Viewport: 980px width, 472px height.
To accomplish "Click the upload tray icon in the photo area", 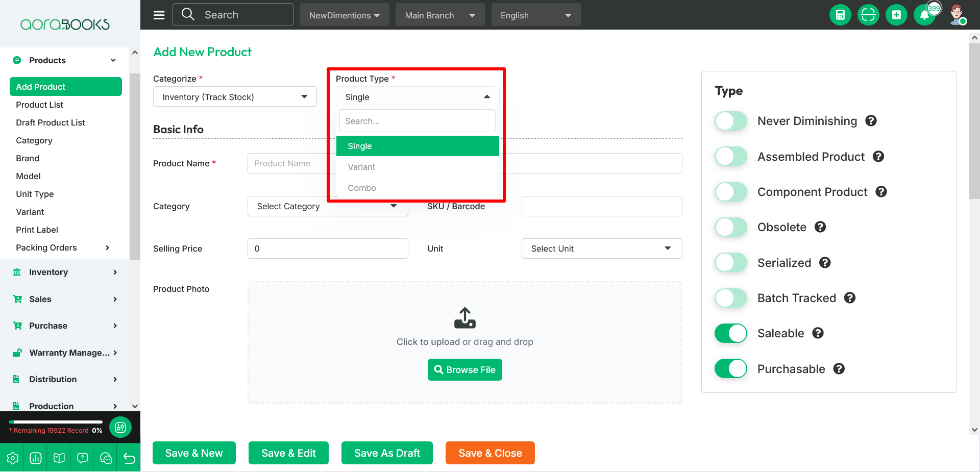I will 465,317.
